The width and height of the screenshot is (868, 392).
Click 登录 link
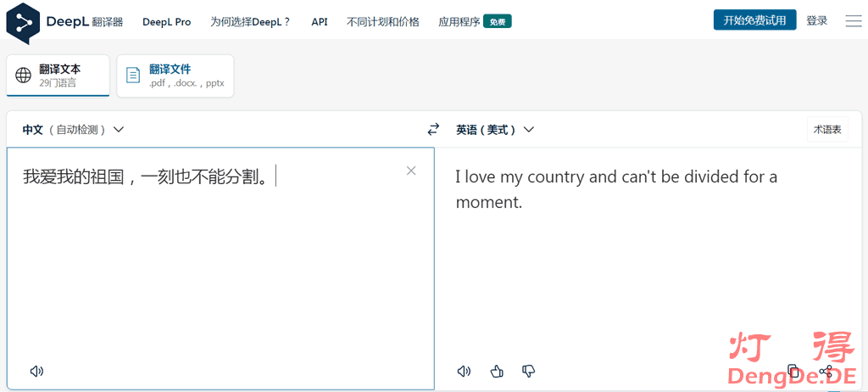coord(816,21)
